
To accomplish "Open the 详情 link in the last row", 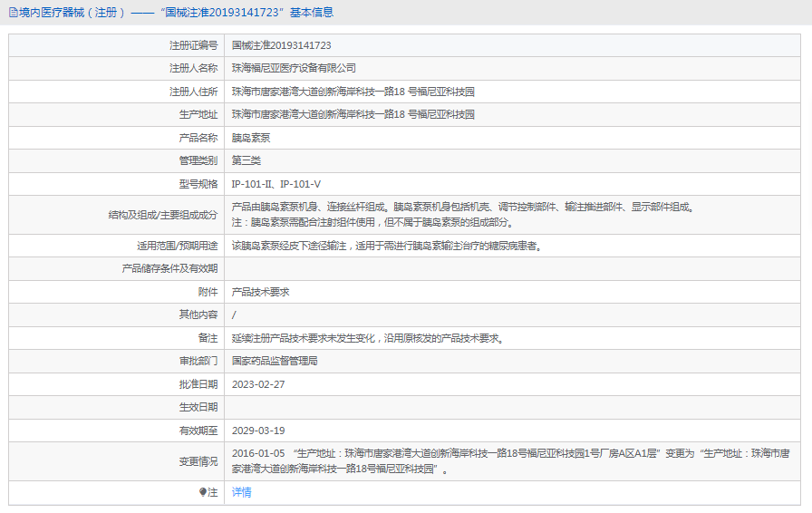I will coord(241,492).
